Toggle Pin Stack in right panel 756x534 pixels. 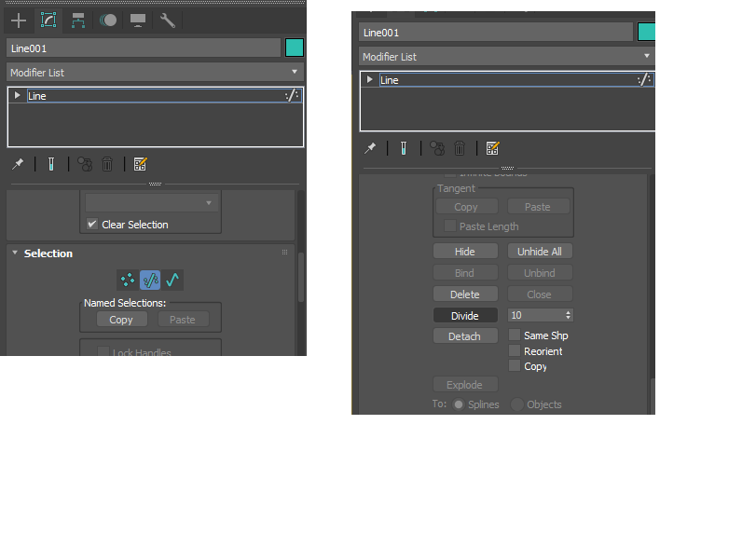pos(370,148)
